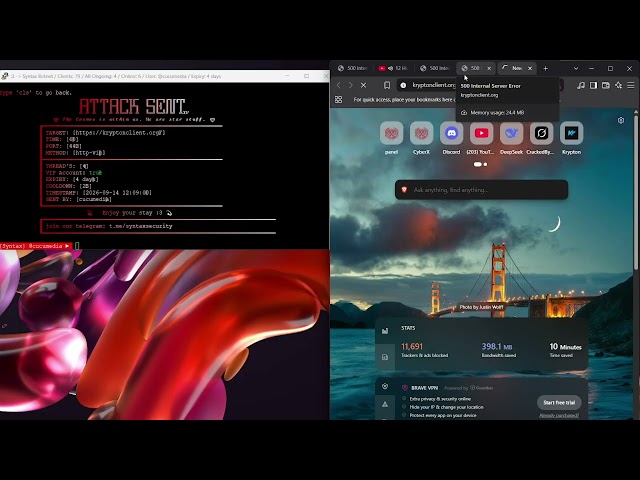This screenshot has width=640, height=480.
Task: Click the Brave VPN shield logo
Action: [x=405, y=388]
